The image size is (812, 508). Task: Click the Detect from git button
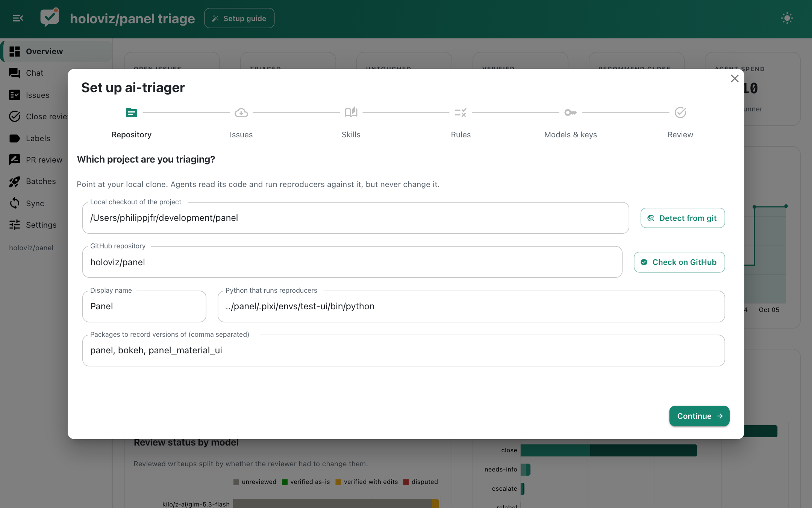(683, 218)
